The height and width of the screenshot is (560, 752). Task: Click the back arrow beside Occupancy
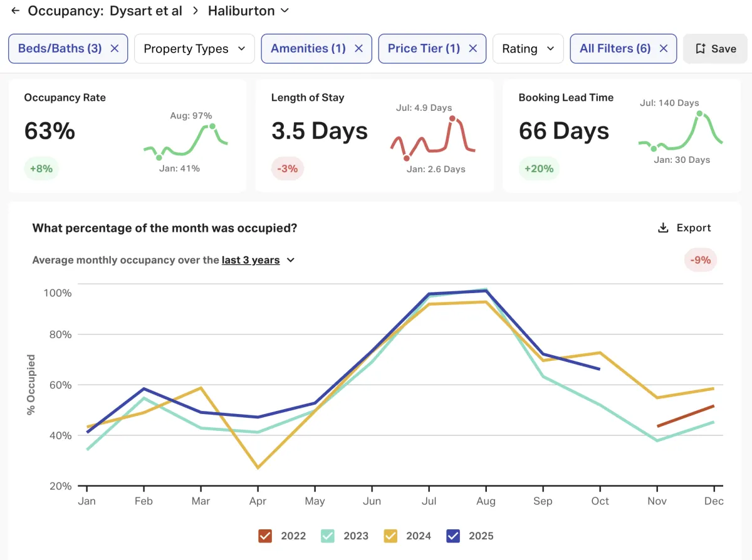(16, 11)
